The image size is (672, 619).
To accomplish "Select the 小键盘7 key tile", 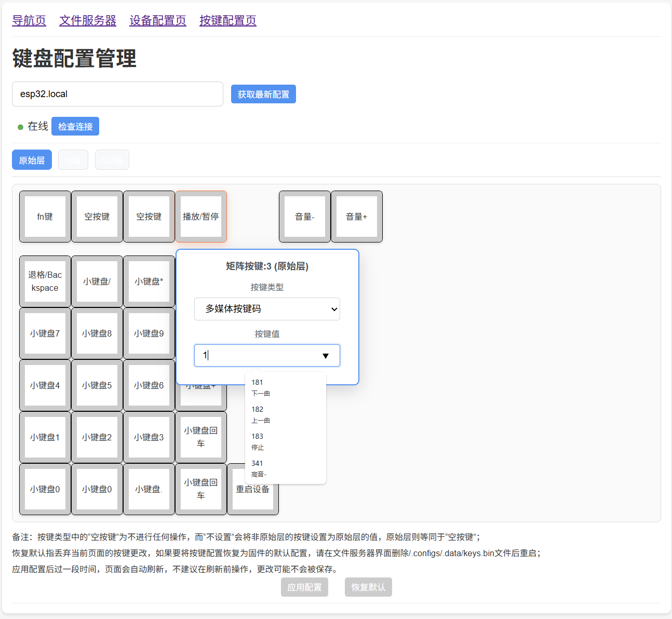I will [45, 333].
